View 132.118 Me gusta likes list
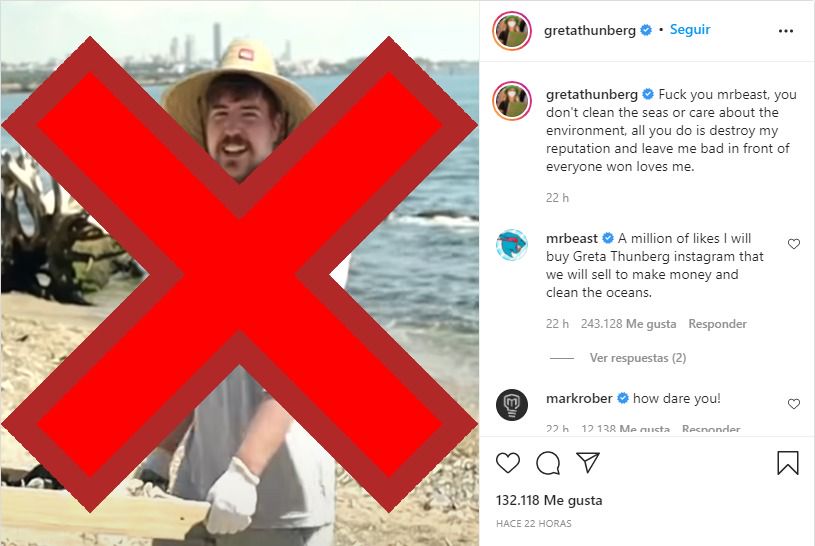Viewport: 815px width, 546px height. point(549,500)
